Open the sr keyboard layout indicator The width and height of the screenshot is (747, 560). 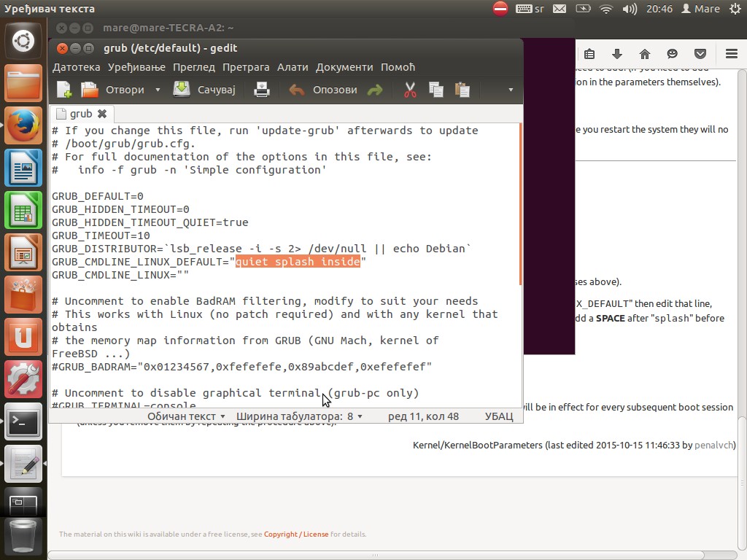[x=530, y=9]
